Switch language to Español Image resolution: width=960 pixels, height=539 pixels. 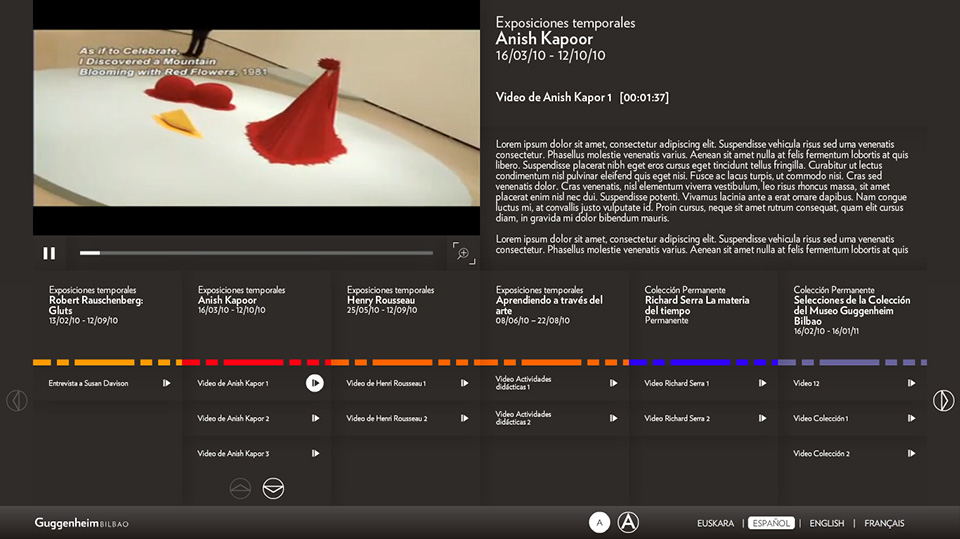click(x=771, y=523)
